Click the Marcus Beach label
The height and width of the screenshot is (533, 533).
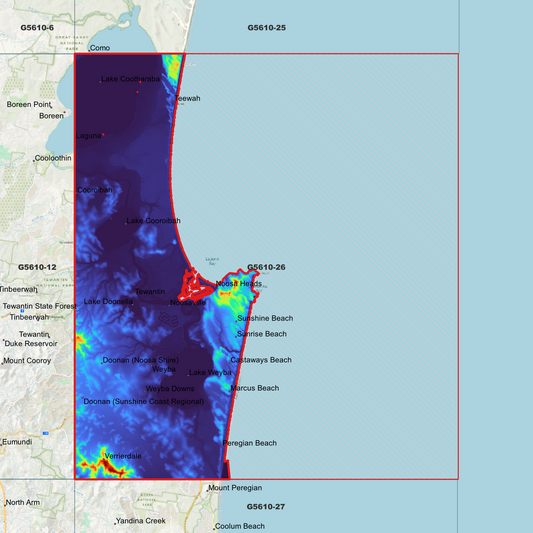255,388
